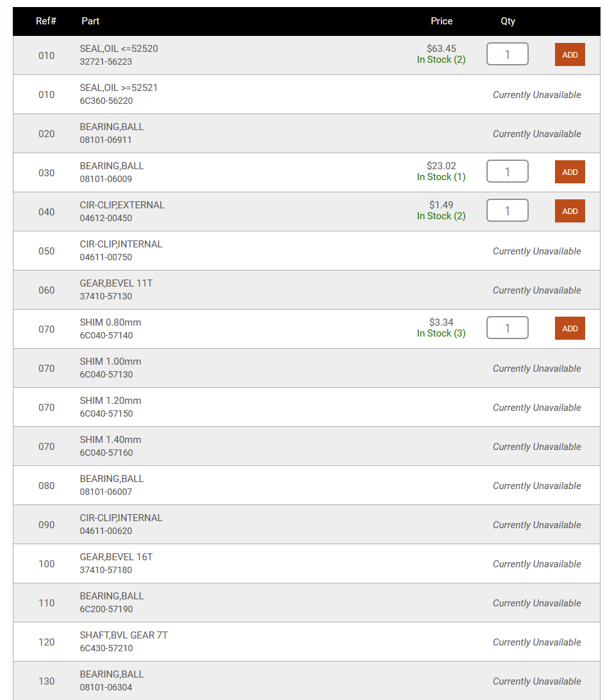This screenshot has height=700, width=605.
Task: Click the SHIM 1.20mm part name
Action: (x=110, y=401)
